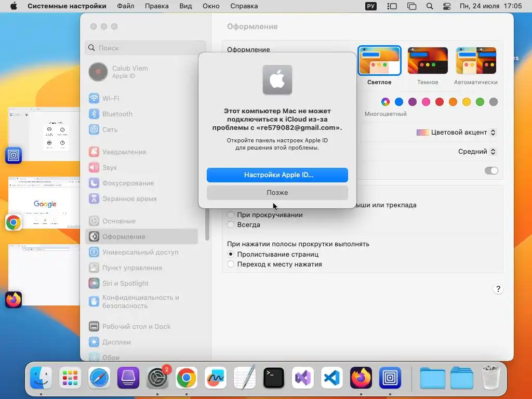Image resolution: width=532 pixels, height=399 pixels.
Task: Choose blue accent color
Action: tap(399, 102)
